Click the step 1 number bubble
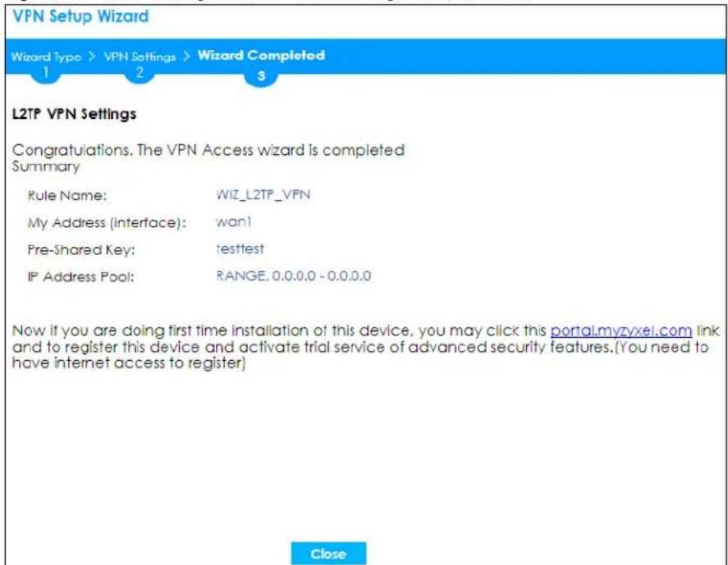728x565 pixels. click(x=45, y=75)
